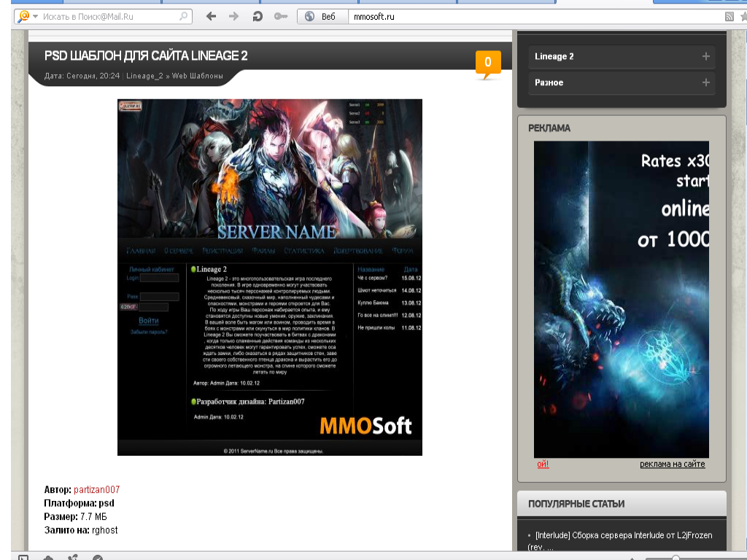The width and height of the screenshot is (747, 560).
Task: Open the 'Web Шаблоны' category link
Action: 197,76
